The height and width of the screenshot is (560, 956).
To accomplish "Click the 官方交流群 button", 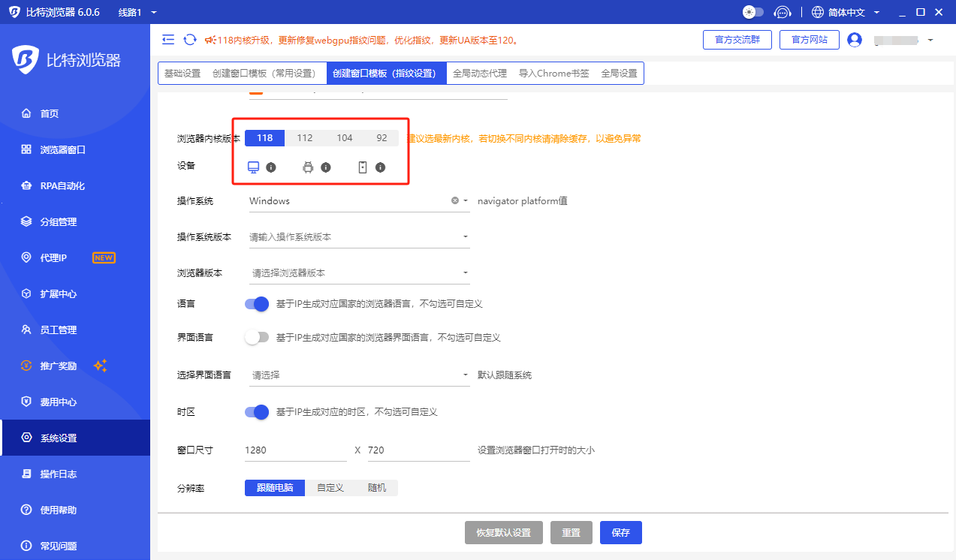I will 737,40.
